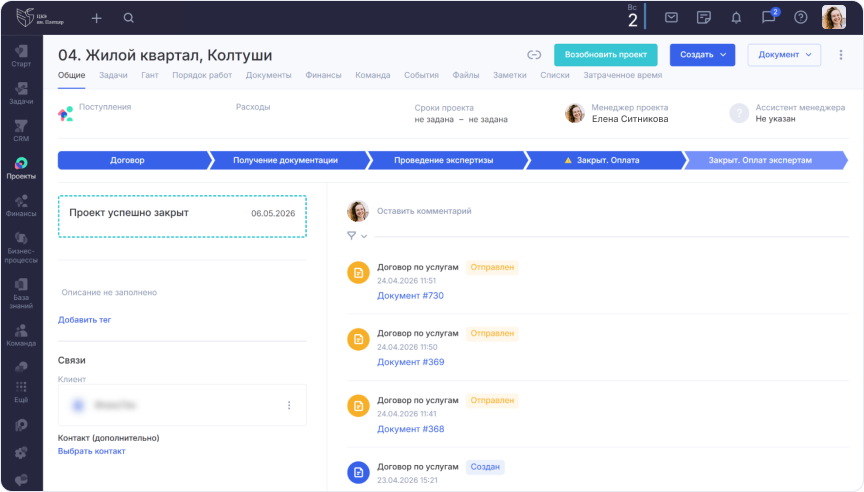The image size is (864, 492).
Task: Open Бизнес-процессы in the sidebar
Action: coord(21,248)
